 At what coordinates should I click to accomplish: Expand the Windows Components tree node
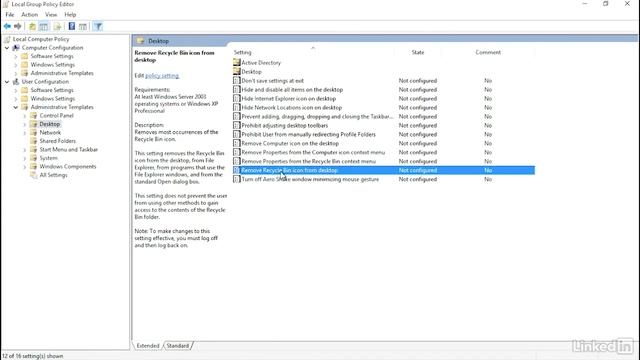point(25,167)
